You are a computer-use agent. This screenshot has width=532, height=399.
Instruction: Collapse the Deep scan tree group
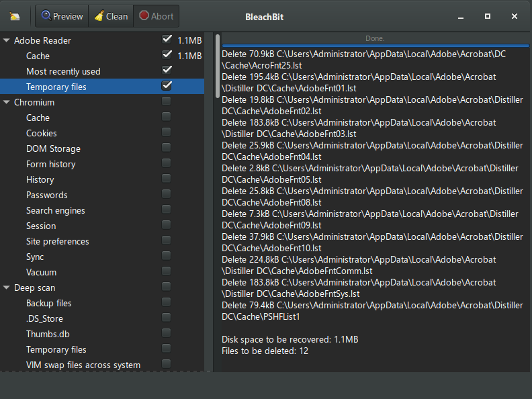point(7,287)
